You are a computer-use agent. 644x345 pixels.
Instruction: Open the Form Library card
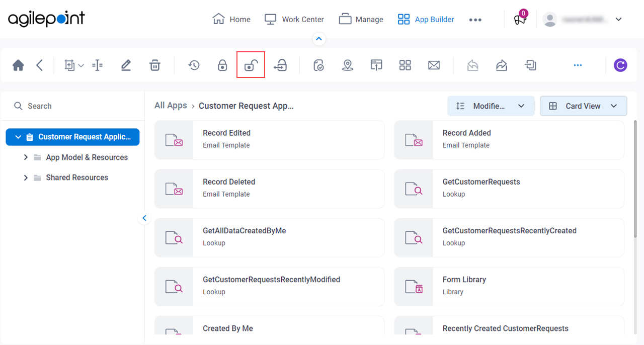pos(509,286)
